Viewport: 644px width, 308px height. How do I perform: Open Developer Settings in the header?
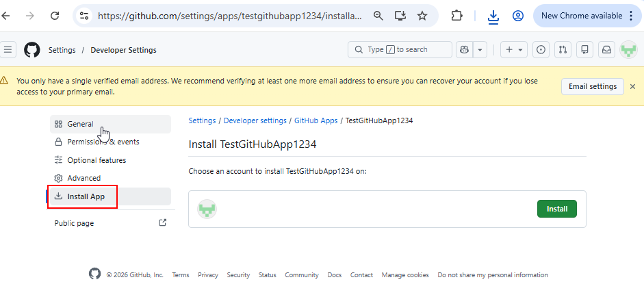pos(124,50)
